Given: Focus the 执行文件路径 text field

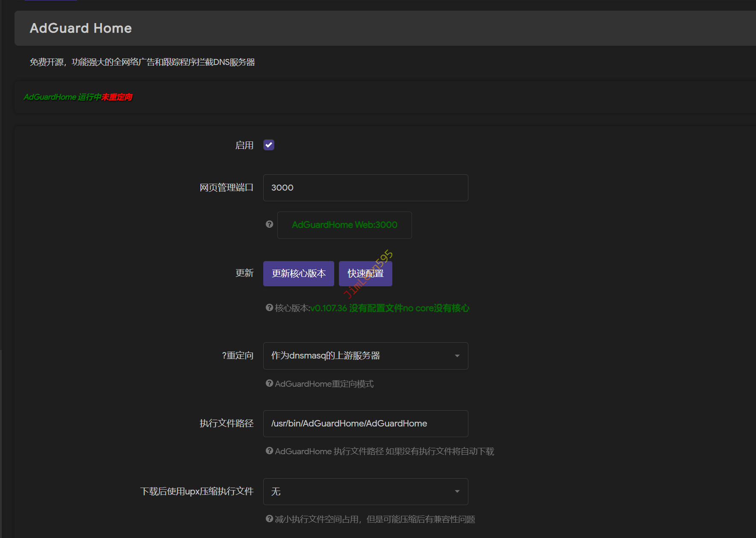Looking at the screenshot, I should click(x=365, y=423).
